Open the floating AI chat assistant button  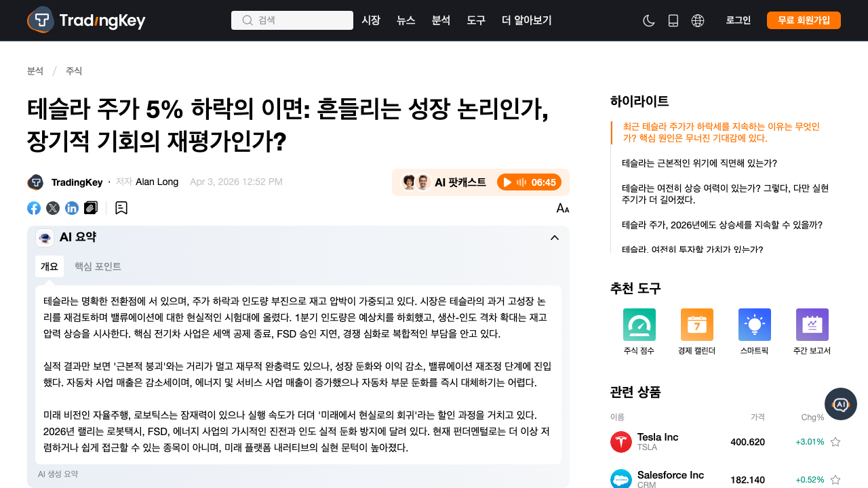[x=841, y=404]
